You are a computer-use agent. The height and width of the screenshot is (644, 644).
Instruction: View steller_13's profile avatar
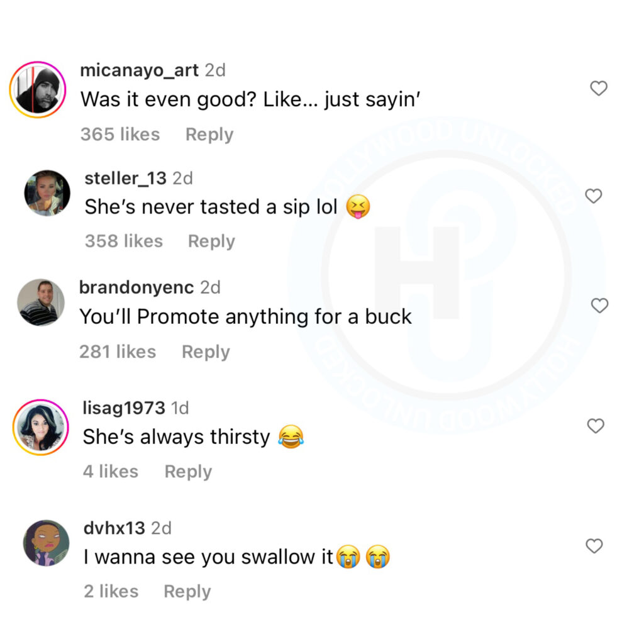tap(47, 193)
